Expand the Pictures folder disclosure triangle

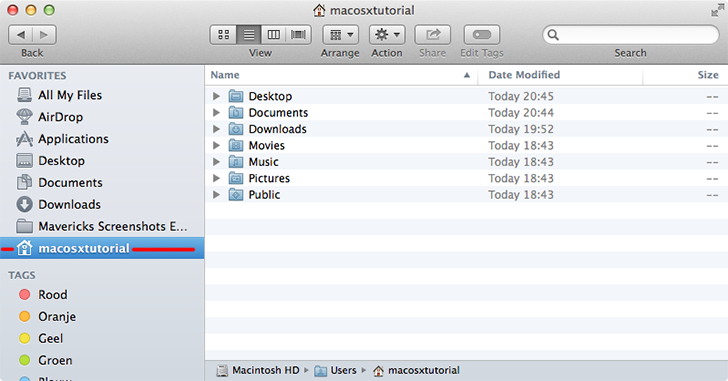(x=216, y=178)
